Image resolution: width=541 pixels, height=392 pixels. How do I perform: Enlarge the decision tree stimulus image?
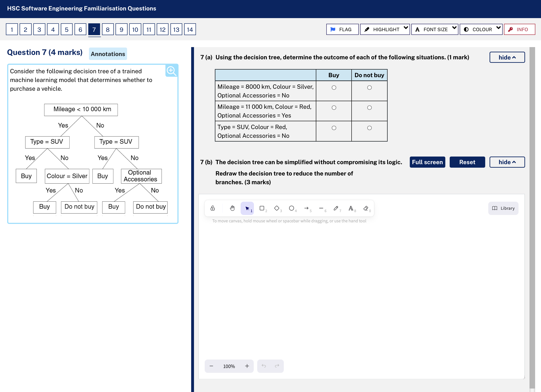pyautogui.click(x=172, y=71)
